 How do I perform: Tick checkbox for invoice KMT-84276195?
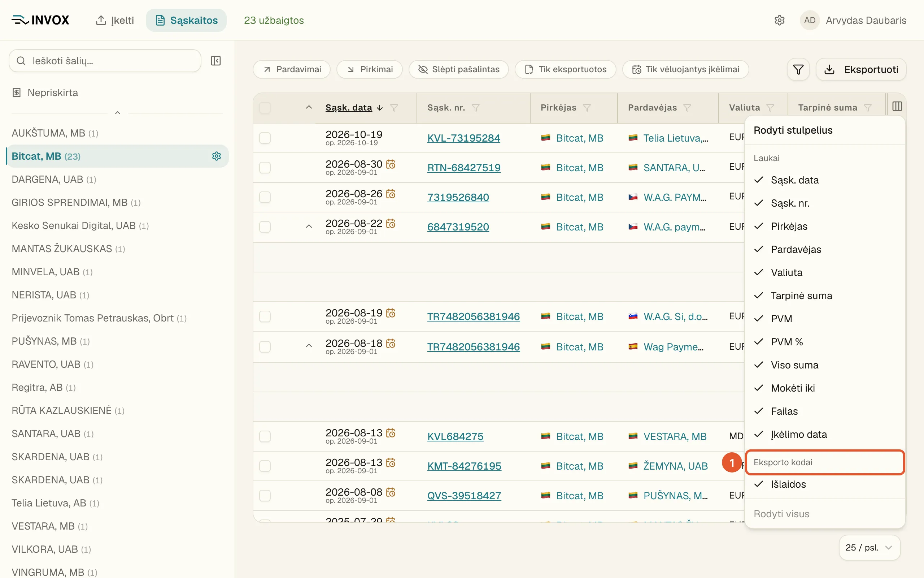click(265, 466)
